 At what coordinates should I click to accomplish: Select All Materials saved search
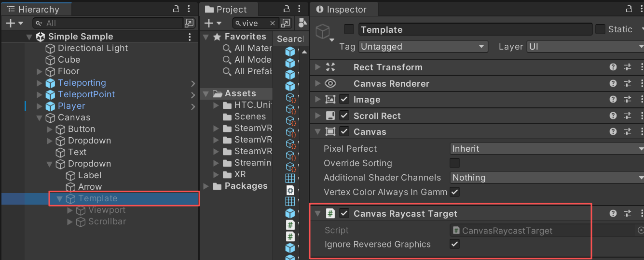coord(247,48)
